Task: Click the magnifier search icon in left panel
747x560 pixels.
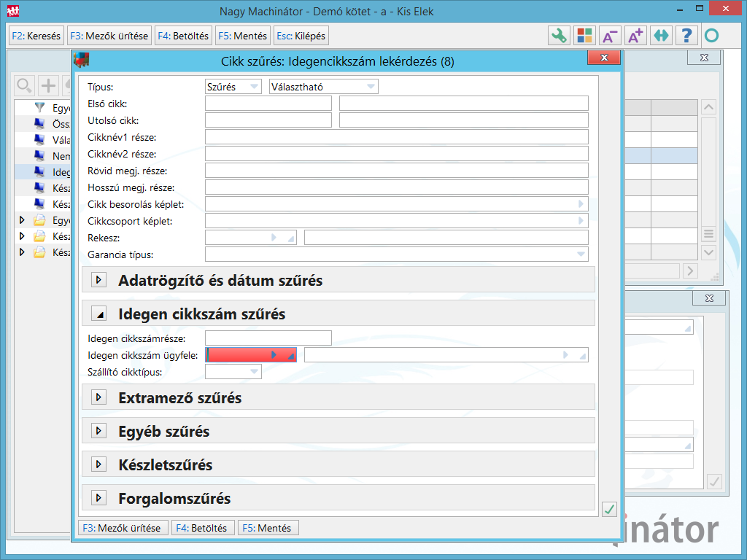Action: click(x=24, y=86)
